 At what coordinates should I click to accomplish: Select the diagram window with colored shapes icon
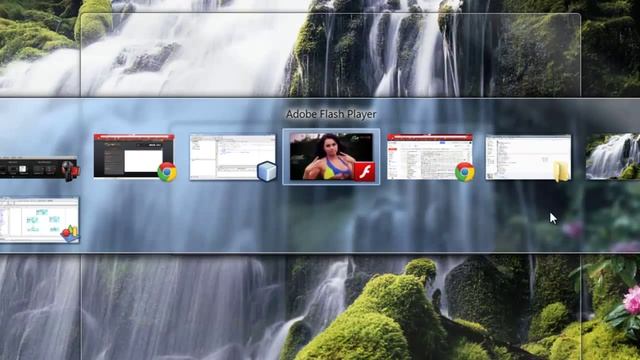[x=39, y=220]
